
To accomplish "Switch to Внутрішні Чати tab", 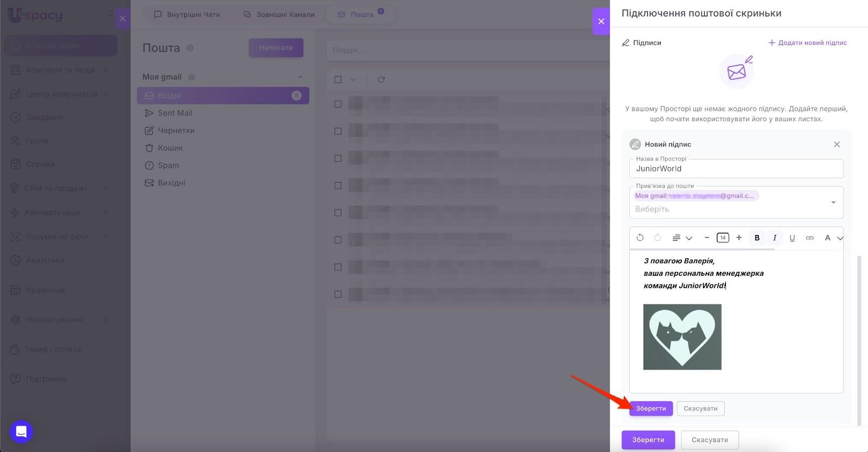I will point(187,15).
